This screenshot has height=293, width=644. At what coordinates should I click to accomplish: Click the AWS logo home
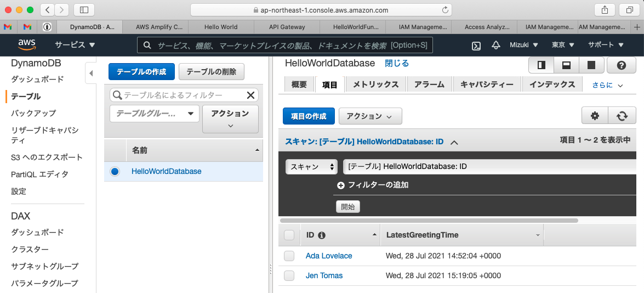coord(27,45)
